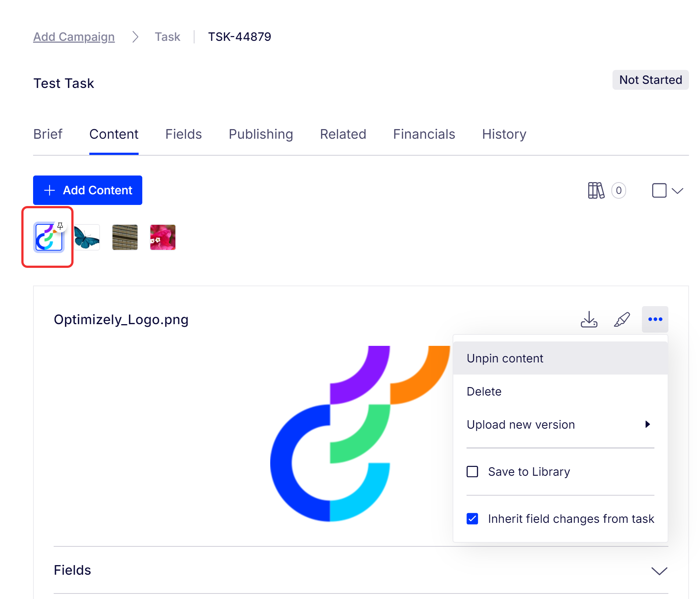Viewport: 700px width, 599px height.
Task: Uncheck Inherit field changes from task
Action: [472, 519]
